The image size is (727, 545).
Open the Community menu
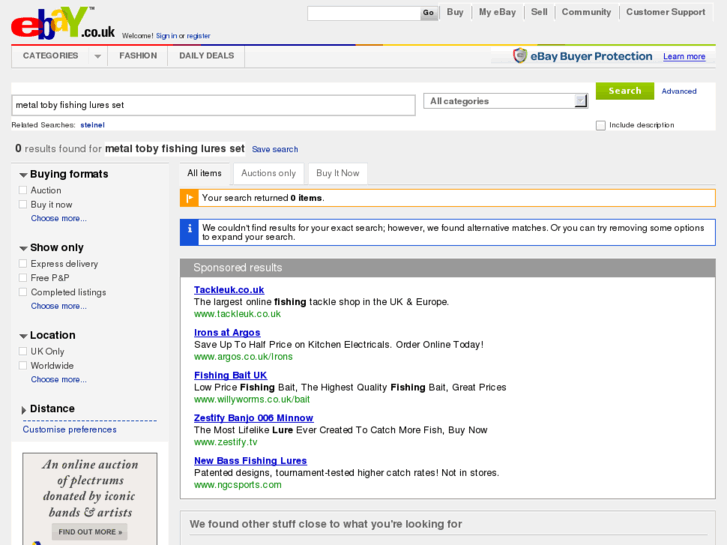coord(586,12)
